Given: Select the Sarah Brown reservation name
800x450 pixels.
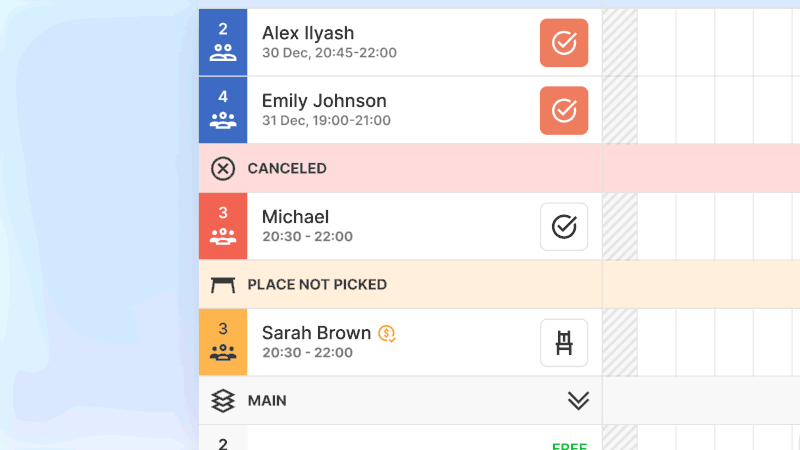Looking at the screenshot, I should pyautogui.click(x=316, y=333).
